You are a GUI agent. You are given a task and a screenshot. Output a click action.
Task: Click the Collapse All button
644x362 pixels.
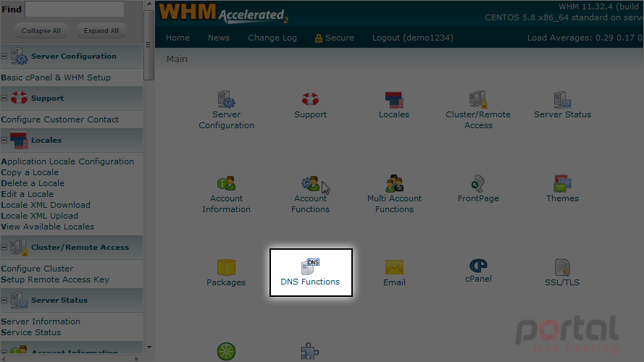click(41, 31)
